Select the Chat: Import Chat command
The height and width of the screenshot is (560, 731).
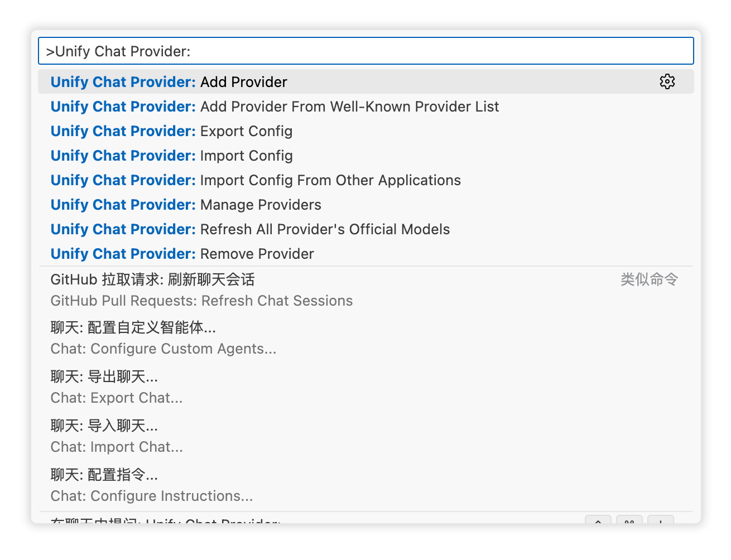pos(366,436)
